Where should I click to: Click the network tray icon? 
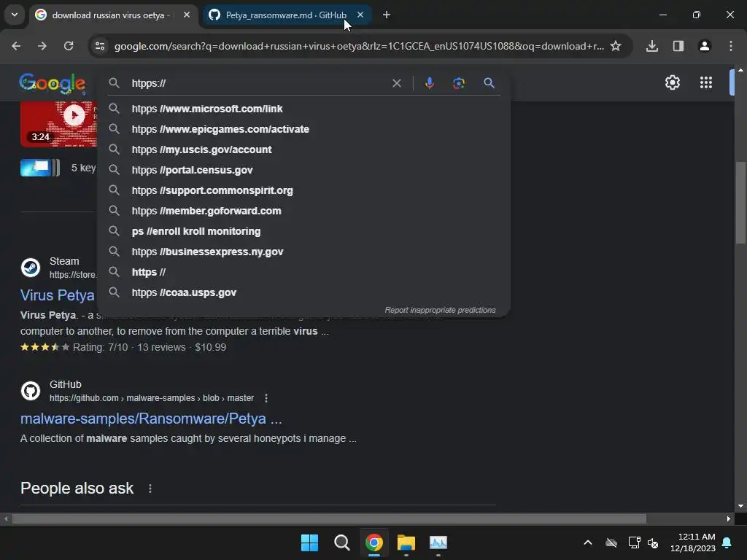tap(634, 542)
